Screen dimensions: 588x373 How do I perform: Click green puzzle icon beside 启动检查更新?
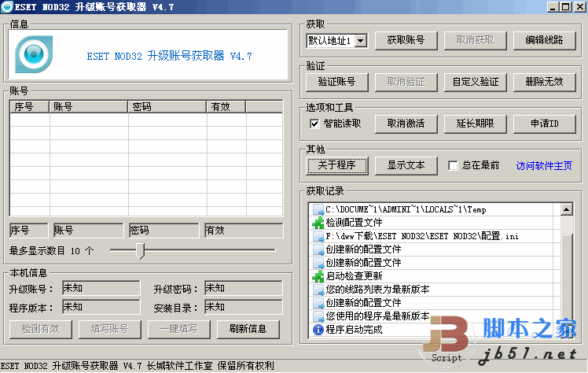[x=318, y=276]
